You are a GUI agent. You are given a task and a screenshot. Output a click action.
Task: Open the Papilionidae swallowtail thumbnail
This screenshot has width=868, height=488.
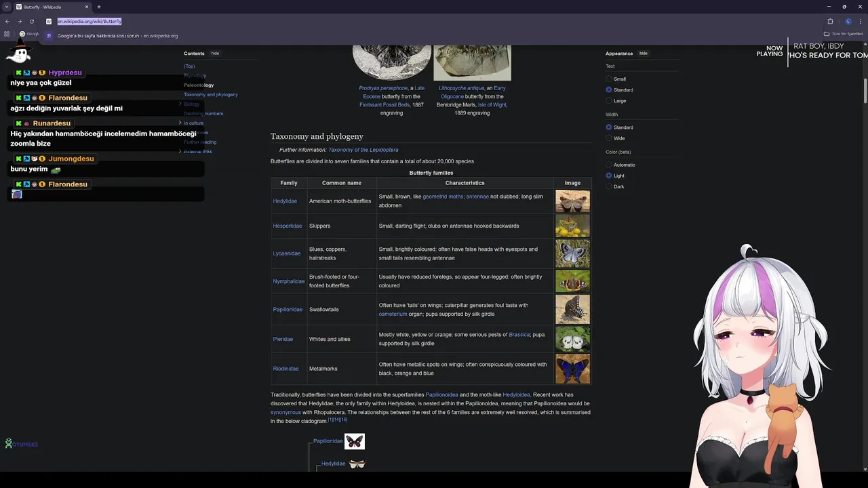pos(572,309)
